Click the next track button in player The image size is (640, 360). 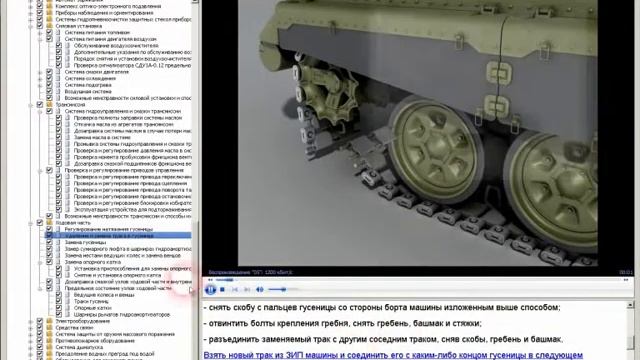click(x=247, y=289)
